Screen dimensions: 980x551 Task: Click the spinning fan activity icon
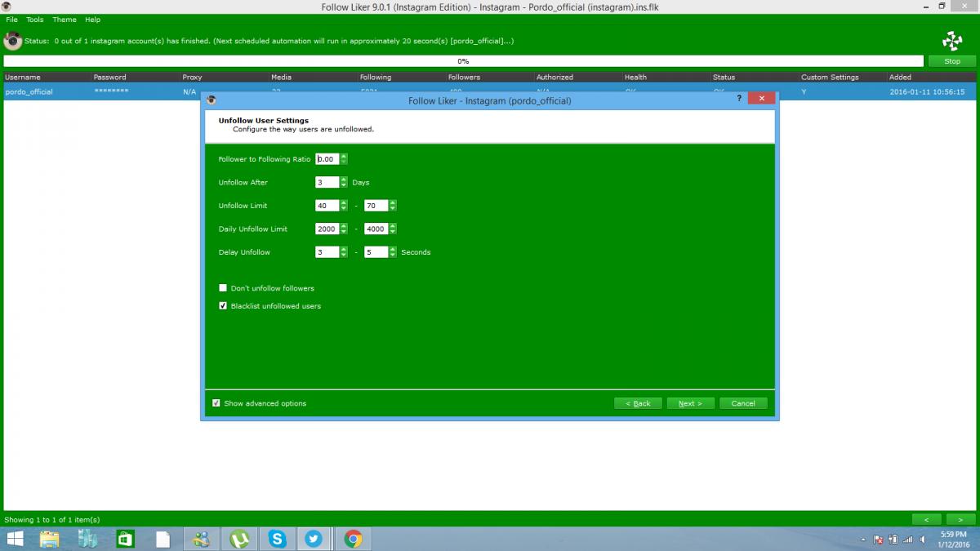click(951, 41)
